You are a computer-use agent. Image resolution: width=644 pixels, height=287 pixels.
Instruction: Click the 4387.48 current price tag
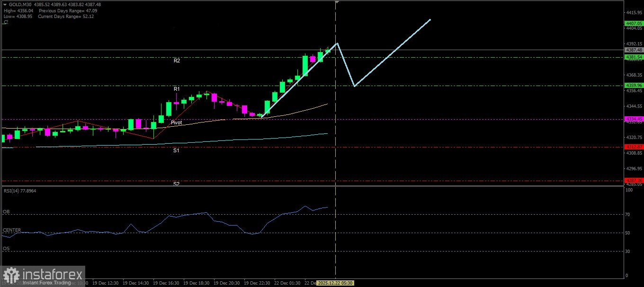(634, 50)
